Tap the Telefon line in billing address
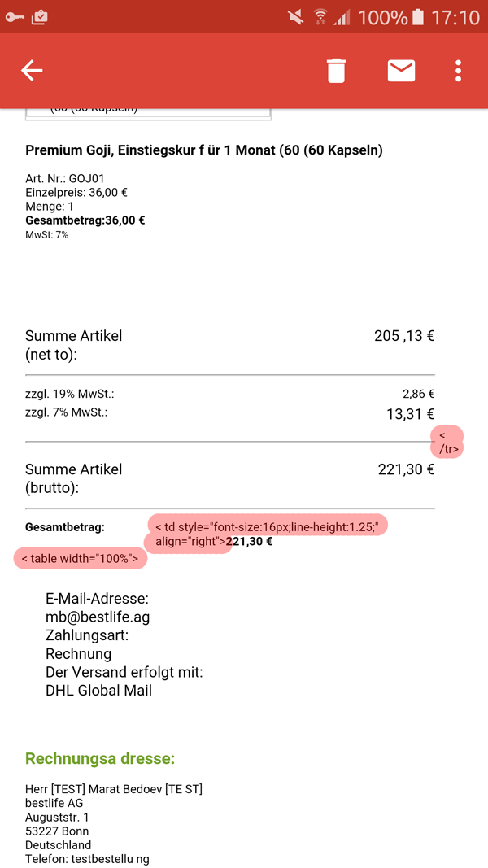 pos(87,858)
